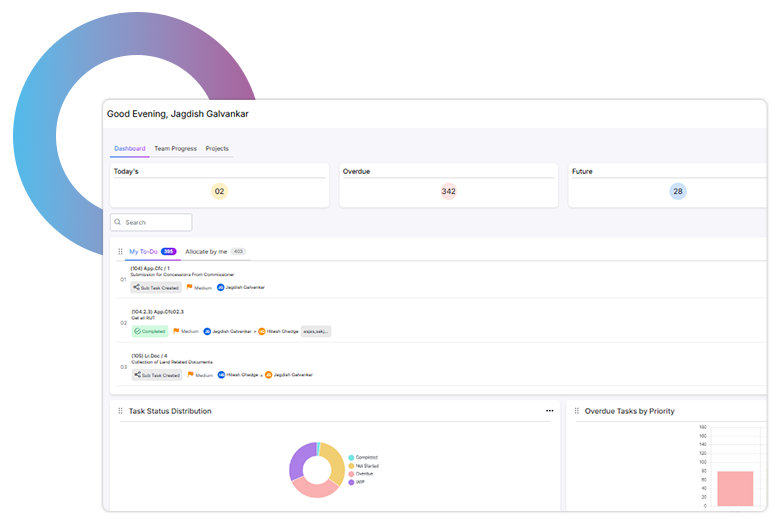
Task: Click into the Search input field
Action: pyautogui.click(x=156, y=222)
